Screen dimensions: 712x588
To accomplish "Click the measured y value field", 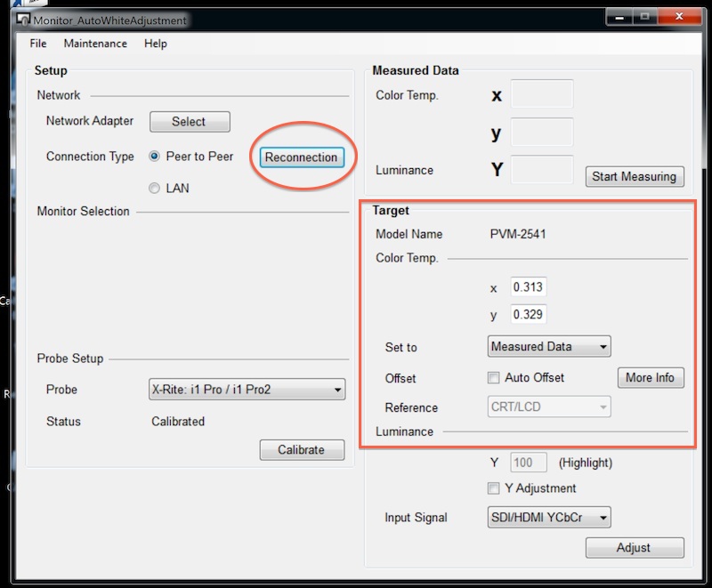I will [x=542, y=132].
